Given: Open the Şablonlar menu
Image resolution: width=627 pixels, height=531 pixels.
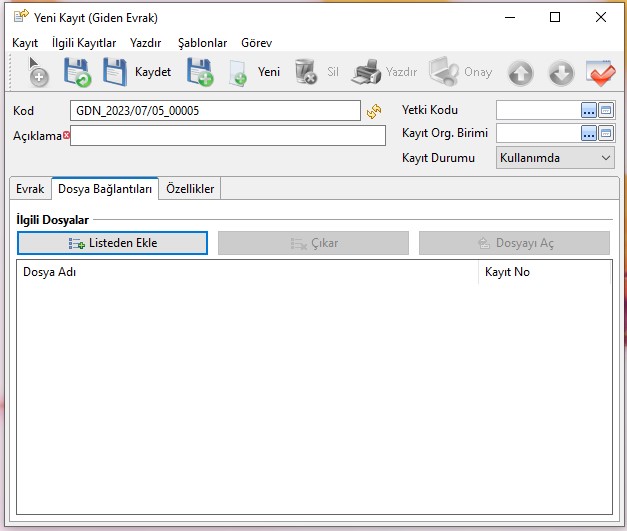Looking at the screenshot, I should (202, 43).
